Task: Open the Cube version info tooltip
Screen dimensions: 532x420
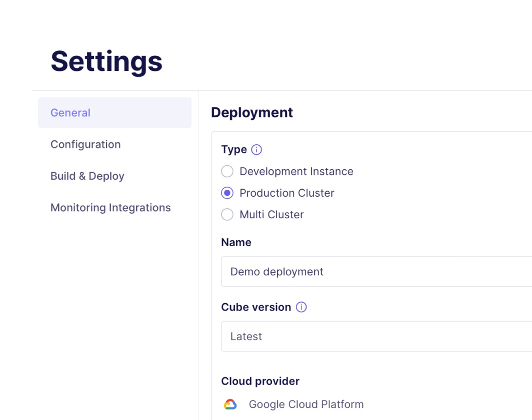Action: [301, 307]
